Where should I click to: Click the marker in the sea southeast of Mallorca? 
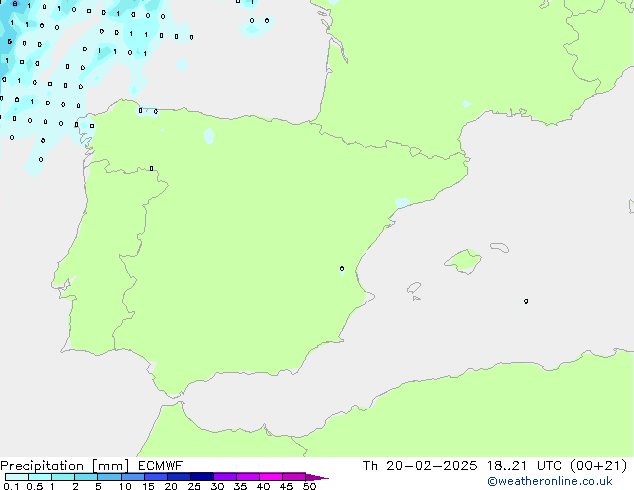tap(526, 301)
